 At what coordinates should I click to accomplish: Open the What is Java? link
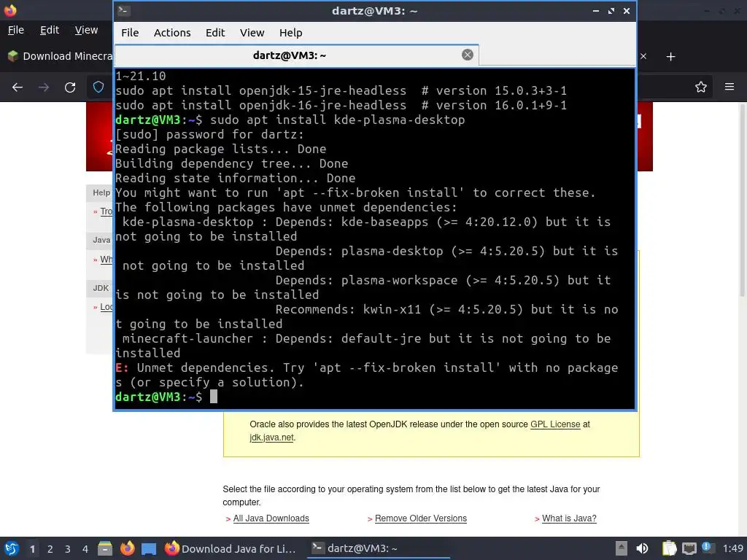569,518
